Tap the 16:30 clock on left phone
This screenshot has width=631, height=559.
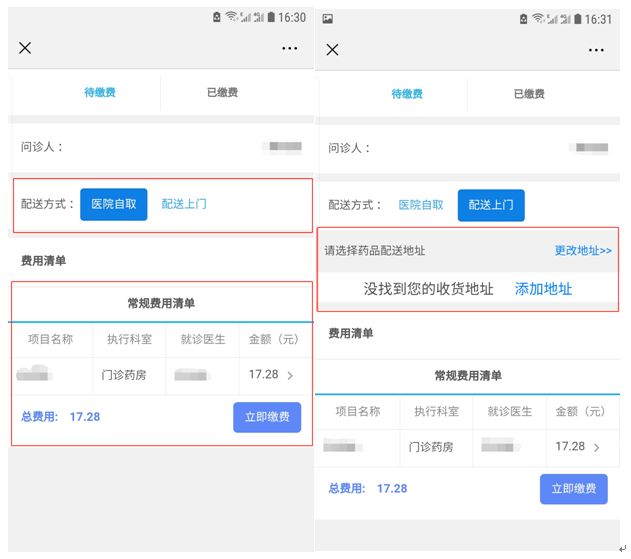[x=292, y=17]
